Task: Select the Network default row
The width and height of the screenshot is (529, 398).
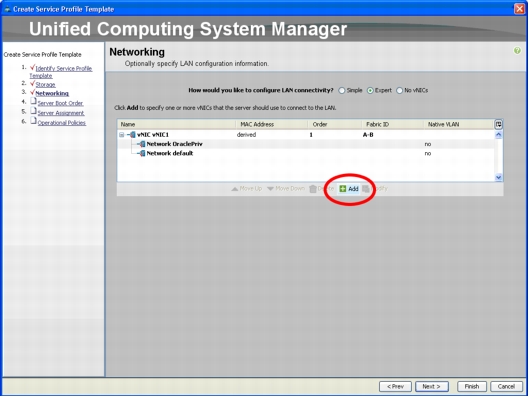Action: pyautogui.click(x=306, y=153)
